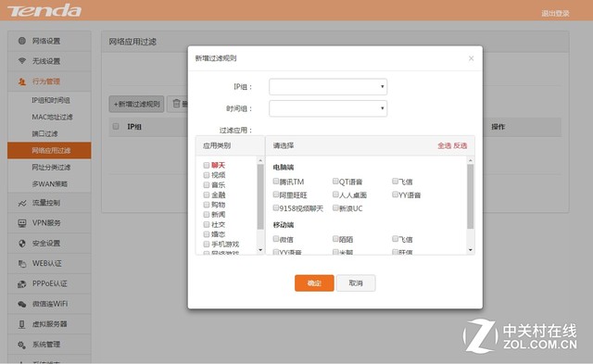The image size is (593, 364).
Task: Click the 安全设置 shield icon
Action: pyautogui.click(x=22, y=244)
